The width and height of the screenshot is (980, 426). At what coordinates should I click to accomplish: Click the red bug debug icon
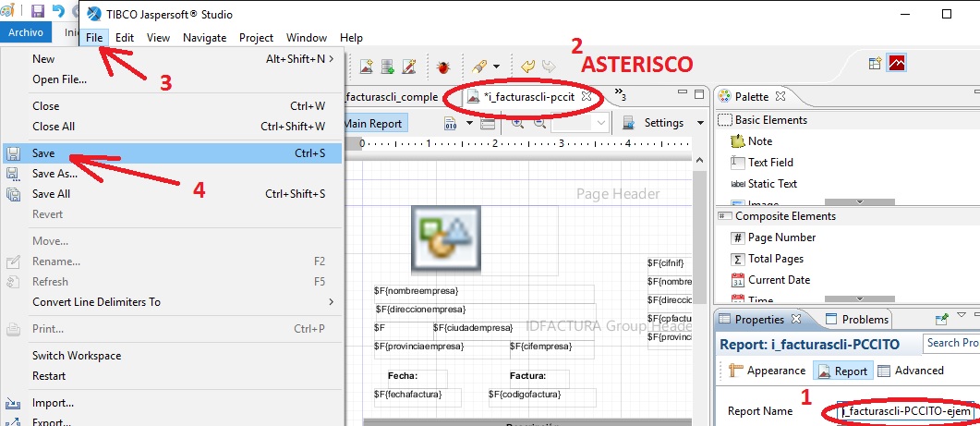click(443, 67)
